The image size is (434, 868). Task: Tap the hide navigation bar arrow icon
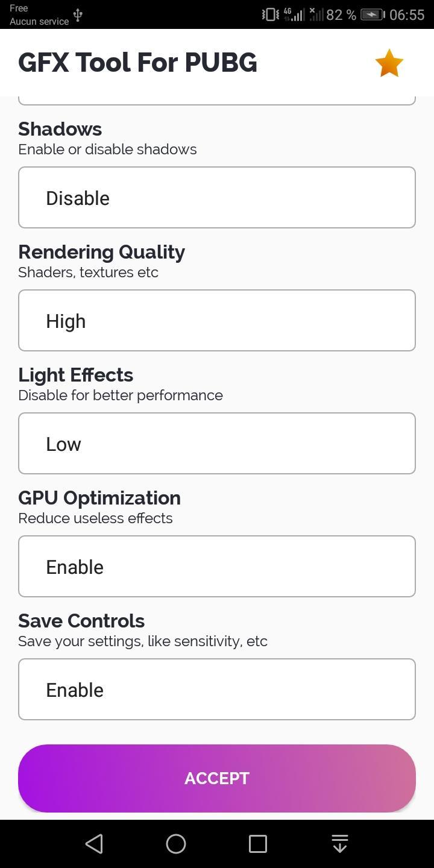340,844
